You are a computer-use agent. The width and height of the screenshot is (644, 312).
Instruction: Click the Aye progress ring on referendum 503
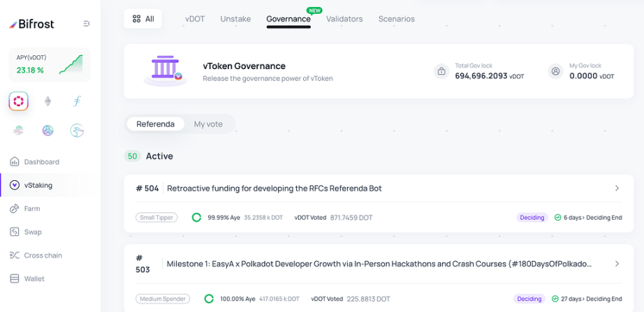209,299
